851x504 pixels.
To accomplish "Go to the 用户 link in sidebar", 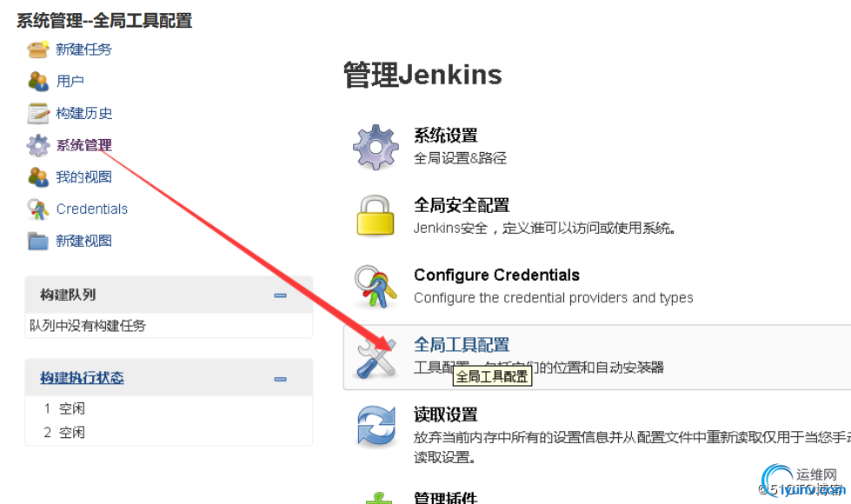I will click(x=70, y=82).
